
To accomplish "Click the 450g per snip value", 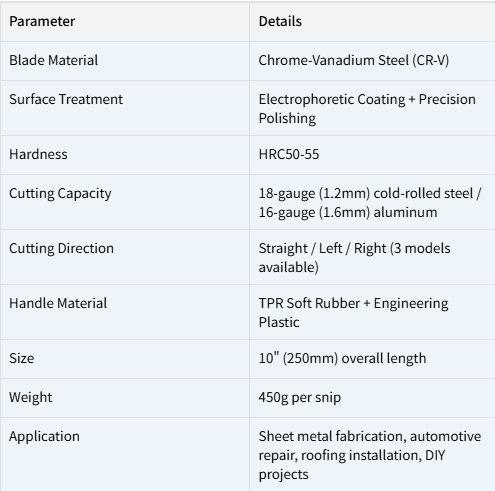I will pos(300,398).
